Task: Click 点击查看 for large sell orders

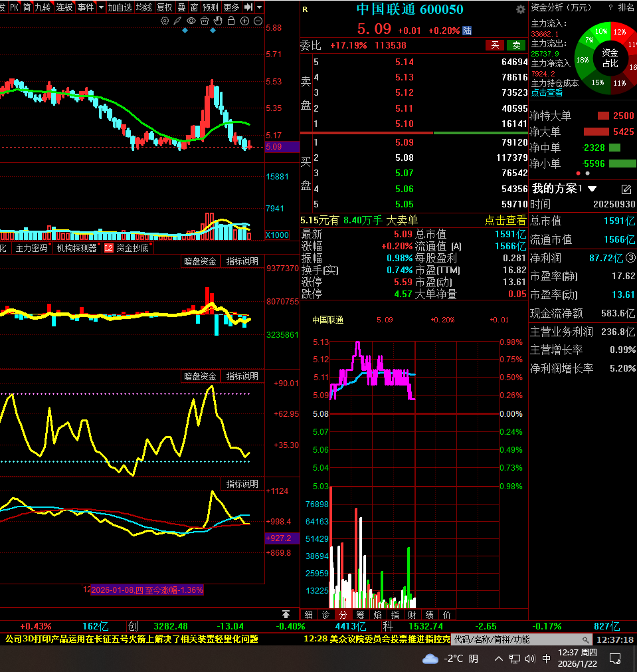Action: 505,220
